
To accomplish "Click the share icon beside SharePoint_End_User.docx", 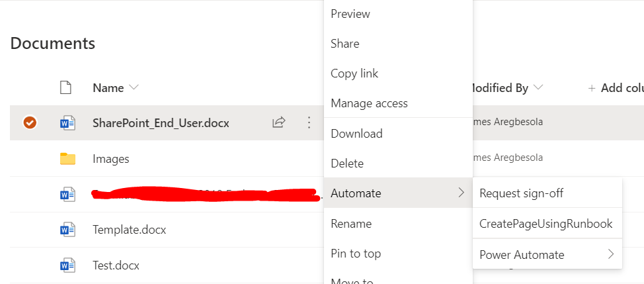I will [x=279, y=122].
